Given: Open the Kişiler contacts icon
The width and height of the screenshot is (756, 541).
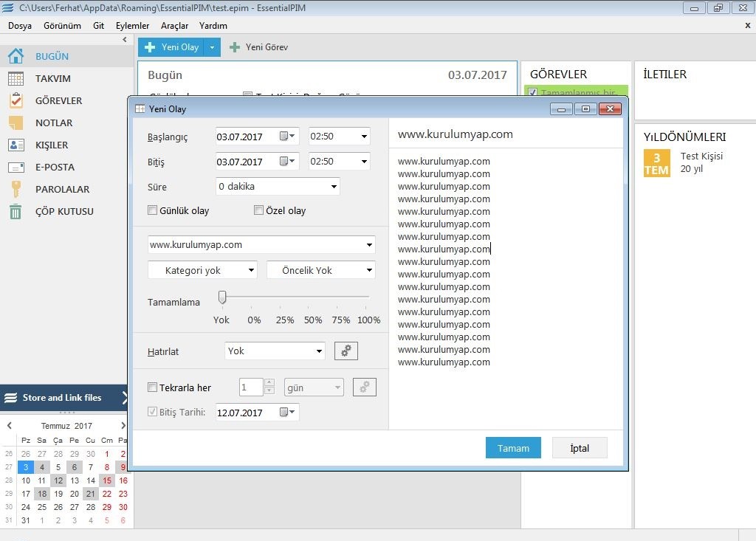Looking at the screenshot, I should [x=16, y=145].
